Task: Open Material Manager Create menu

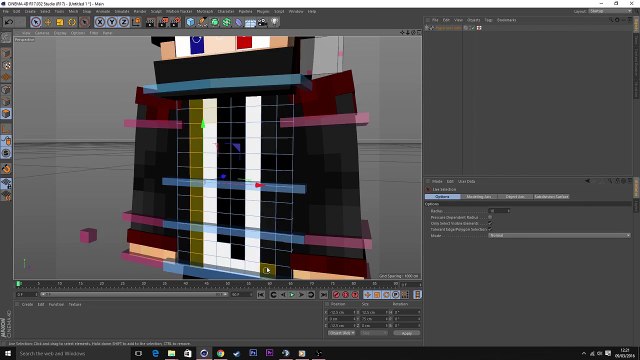Action: 27,304
